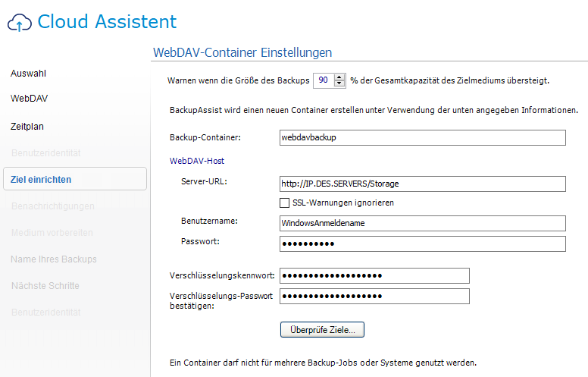Open Nächste Schritte in the sidebar
The height and width of the screenshot is (377, 588).
[x=45, y=285]
